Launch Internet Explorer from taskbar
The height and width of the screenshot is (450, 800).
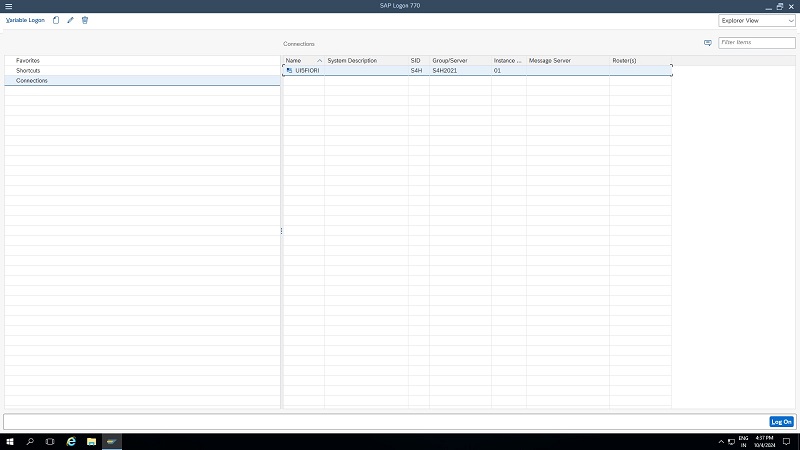coord(71,442)
